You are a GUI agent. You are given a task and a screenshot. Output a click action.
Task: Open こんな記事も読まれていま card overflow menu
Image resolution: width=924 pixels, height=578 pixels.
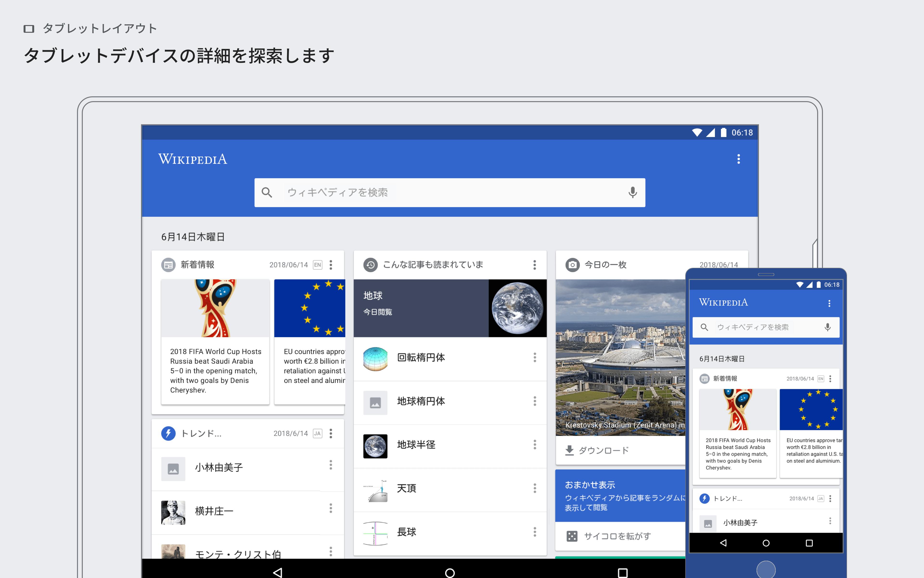pyautogui.click(x=534, y=264)
